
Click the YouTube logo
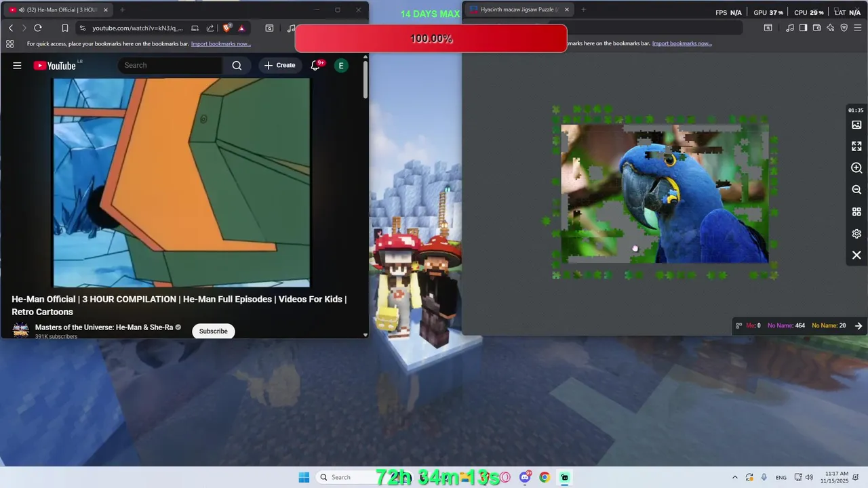(55, 65)
